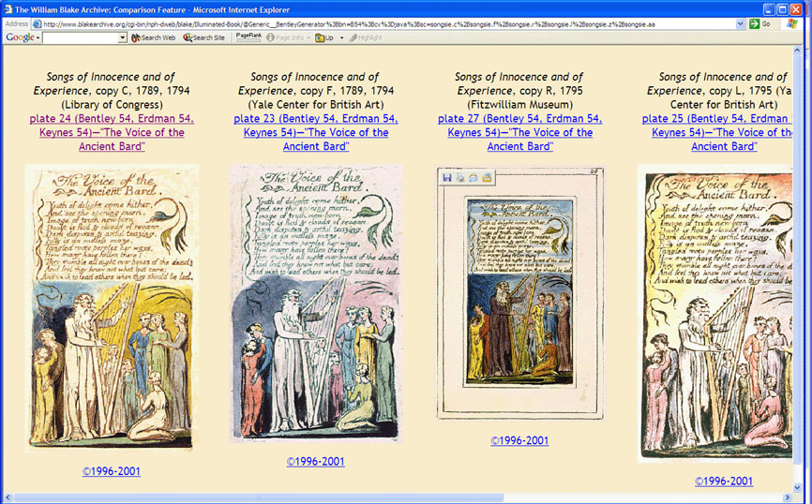Toggle the Highlight toolbar button
Viewport: 812px width, 504px height.
[366, 37]
